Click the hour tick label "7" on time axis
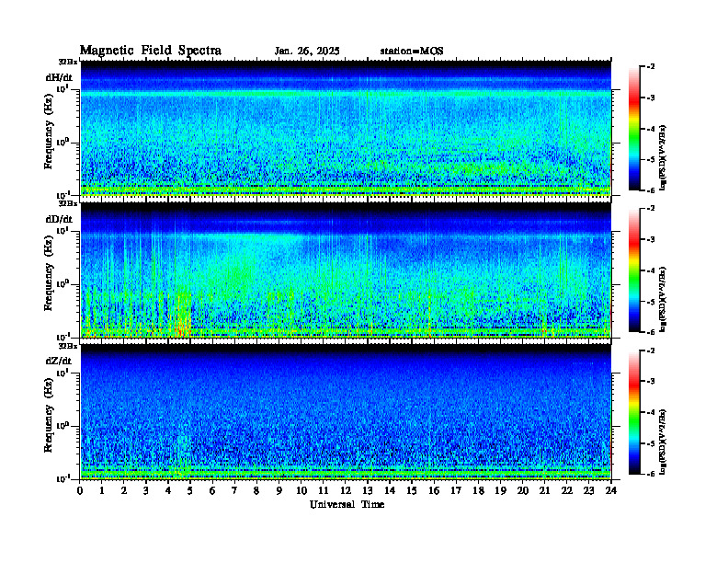Image resolution: width=728 pixels, height=563 pixels. pos(234,490)
